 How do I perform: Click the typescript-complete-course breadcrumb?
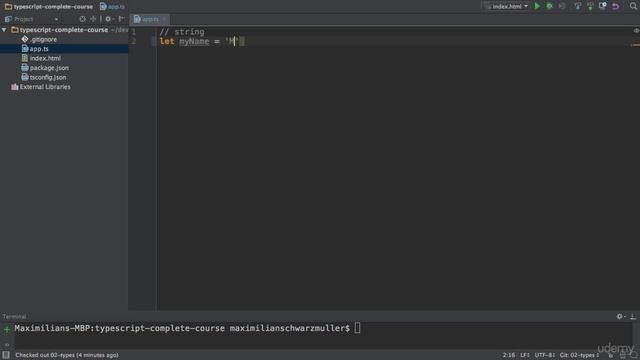point(49,7)
